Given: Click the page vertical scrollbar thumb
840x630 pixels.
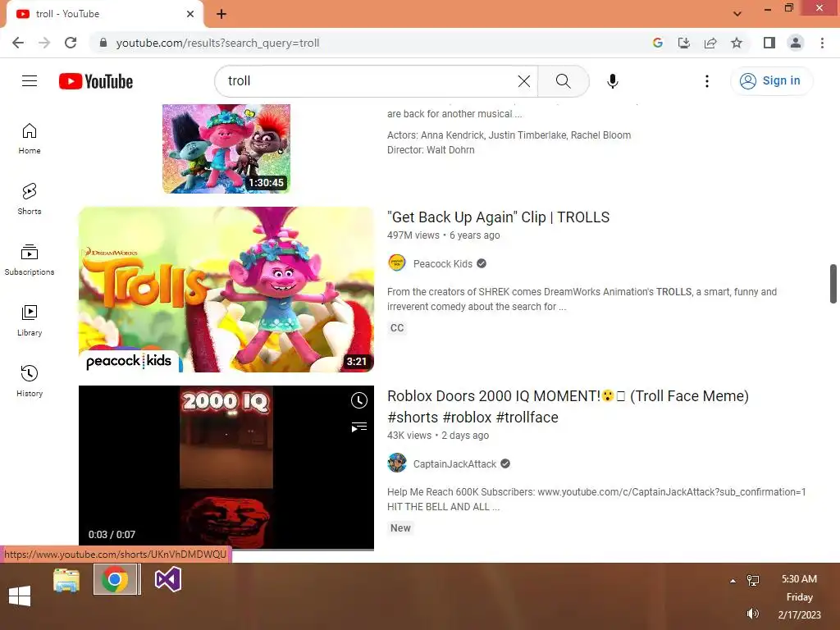Looking at the screenshot, I should pos(833,283).
